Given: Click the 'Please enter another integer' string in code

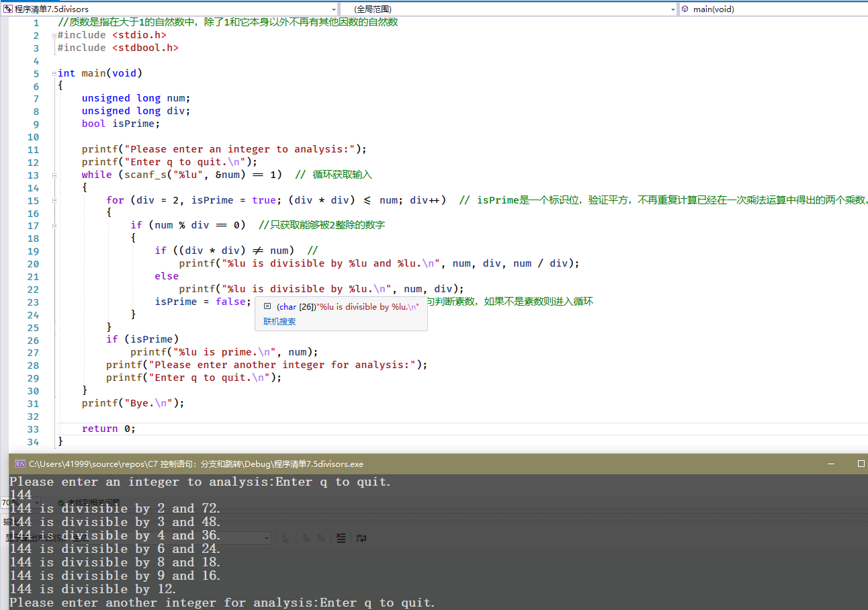Looking at the screenshot, I should 283,365.
